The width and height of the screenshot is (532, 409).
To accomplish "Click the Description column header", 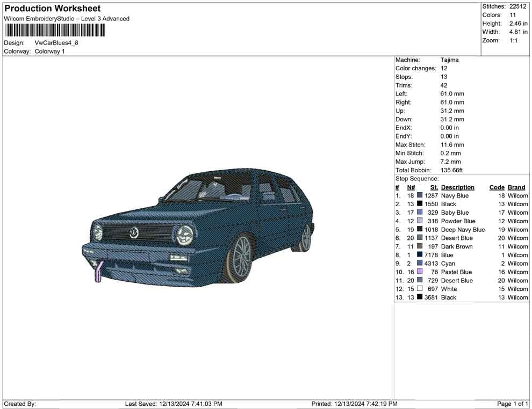I will pos(458,187).
